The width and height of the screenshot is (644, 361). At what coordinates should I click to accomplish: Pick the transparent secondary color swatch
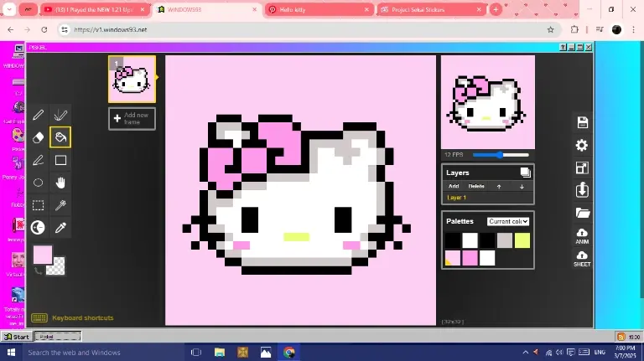pos(58,267)
